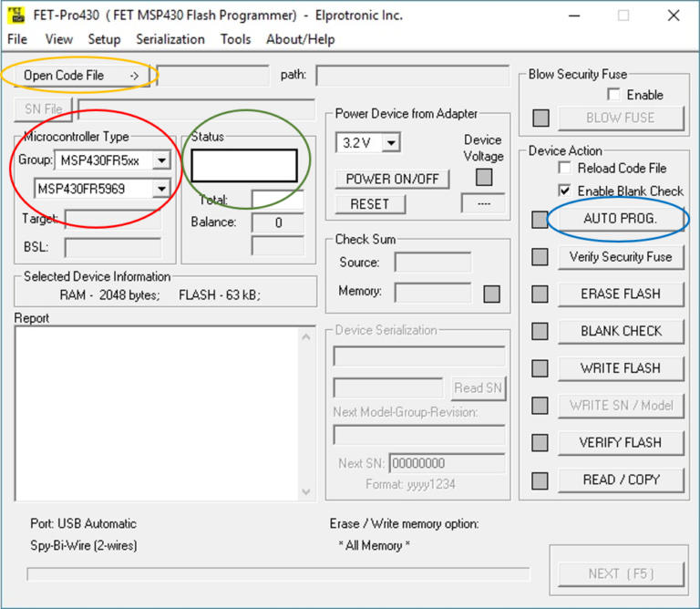Click indicator square beside WRITE FLASH
Image resolution: width=700 pixels, height=609 pixels.
point(540,368)
